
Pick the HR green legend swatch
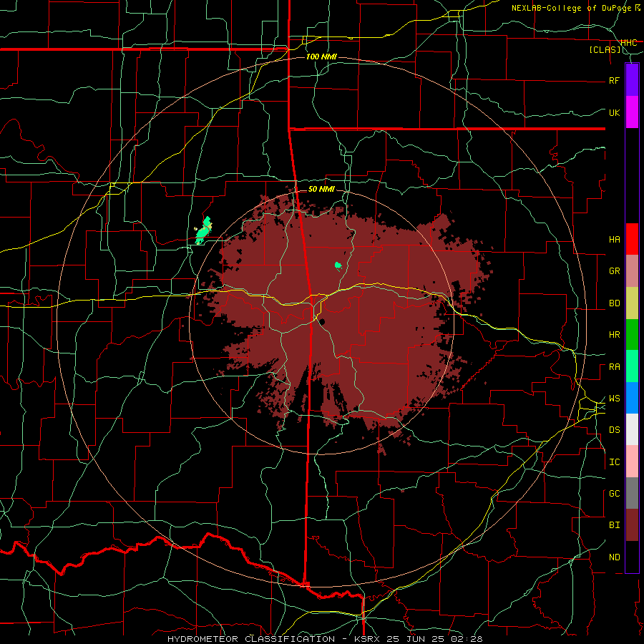[632, 335]
